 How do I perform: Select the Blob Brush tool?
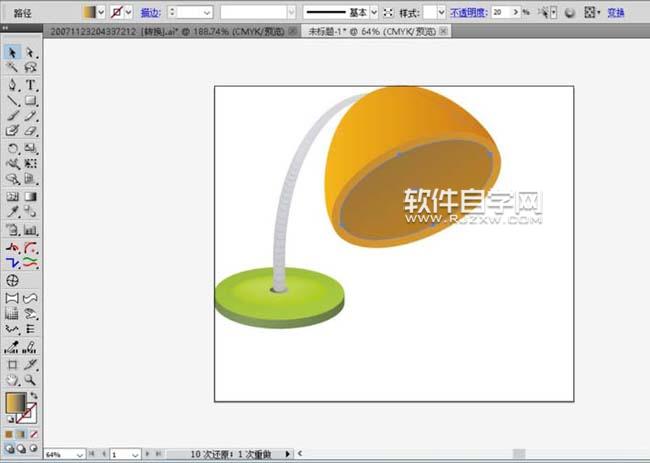pyautogui.click(x=12, y=131)
